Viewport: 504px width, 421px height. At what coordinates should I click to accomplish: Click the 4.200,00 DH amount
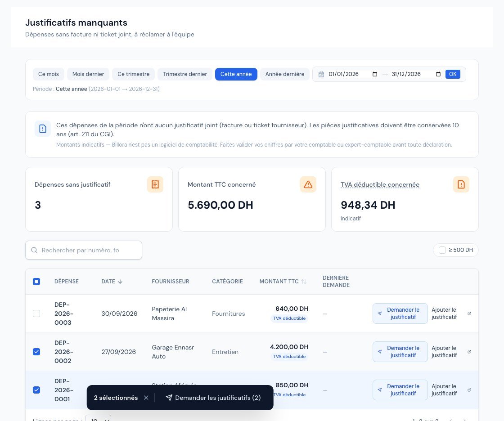coord(289,347)
